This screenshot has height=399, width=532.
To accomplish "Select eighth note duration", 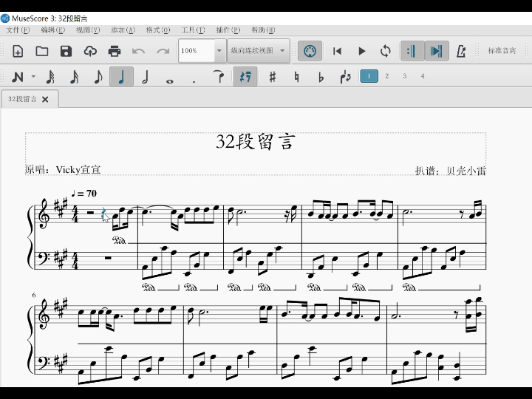I will [x=98, y=77].
